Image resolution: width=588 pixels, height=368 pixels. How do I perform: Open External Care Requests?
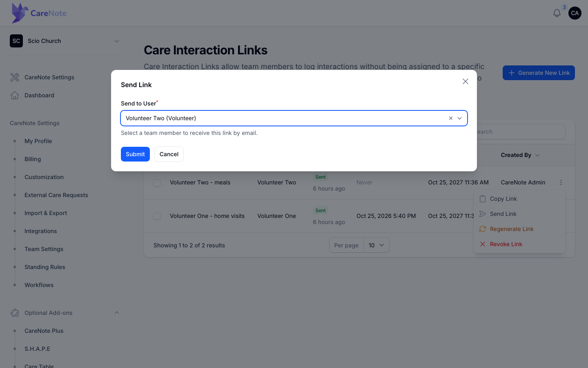pyautogui.click(x=56, y=195)
